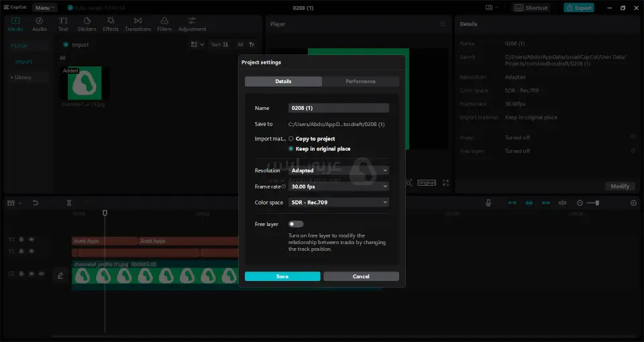Open the timeline layout menu icon
This screenshot has width=644, height=342.
(13, 203)
